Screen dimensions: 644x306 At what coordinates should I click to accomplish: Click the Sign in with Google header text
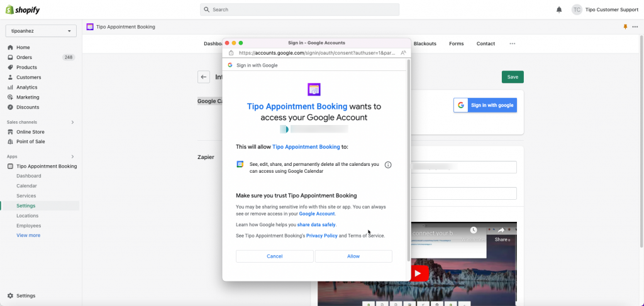click(257, 65)
